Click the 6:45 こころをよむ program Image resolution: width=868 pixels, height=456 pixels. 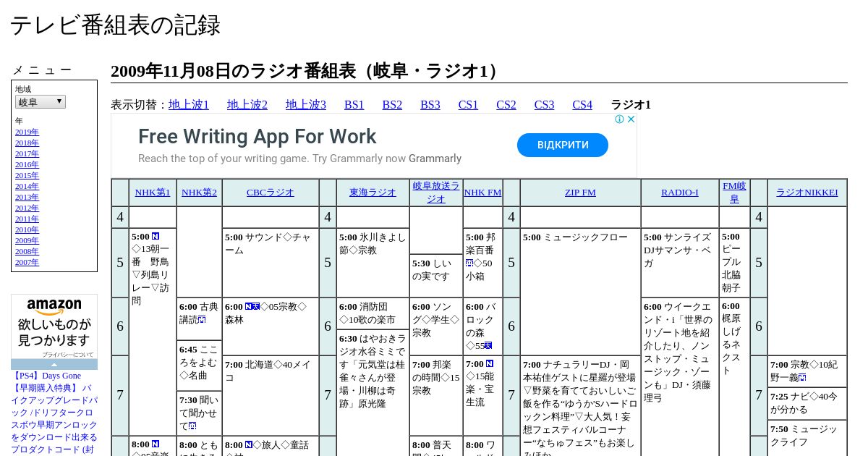[199, 366]
